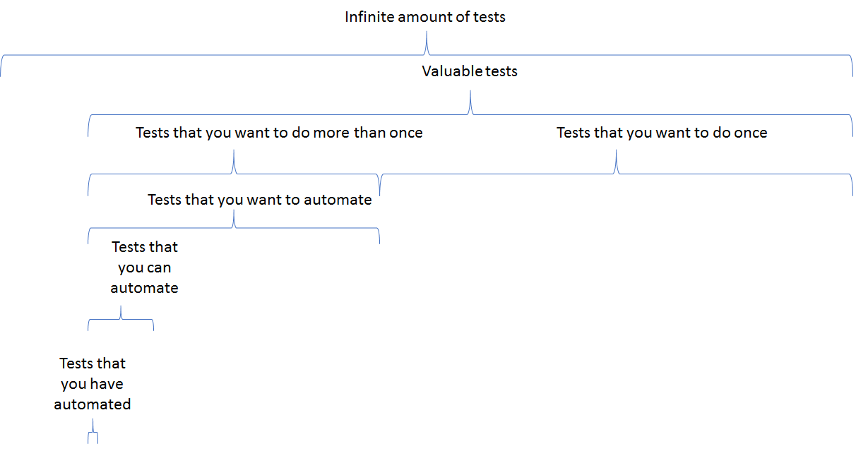Screen dimensions: 868x463
Task: Click the word "automated" in the bottom-left label
Action: 93,405
